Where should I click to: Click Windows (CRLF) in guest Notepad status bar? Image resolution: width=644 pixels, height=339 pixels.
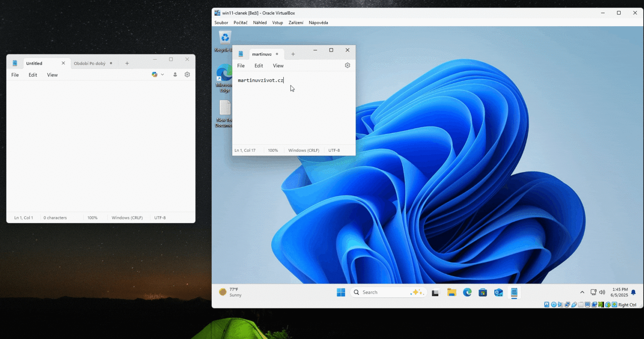point(303,150)
